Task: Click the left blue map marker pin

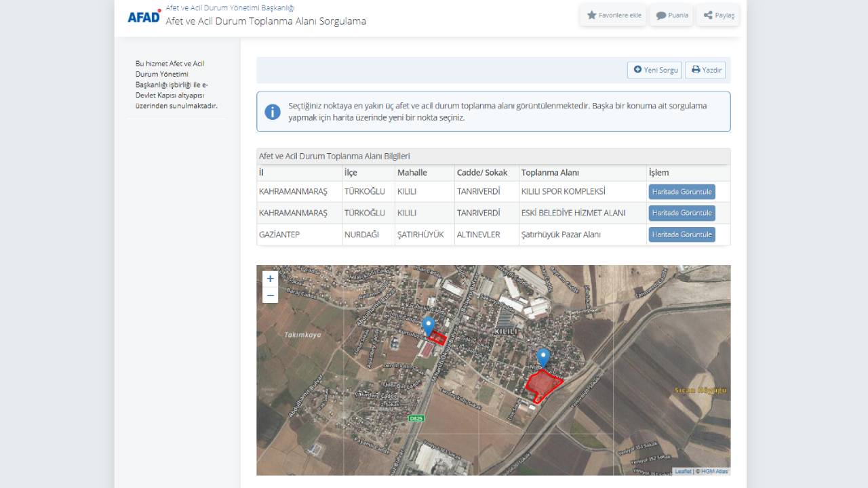Action: (428, 325)
